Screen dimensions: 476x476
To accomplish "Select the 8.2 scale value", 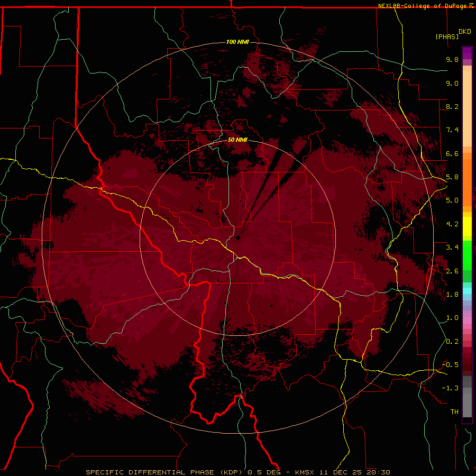I will click(x=452, y=106).
